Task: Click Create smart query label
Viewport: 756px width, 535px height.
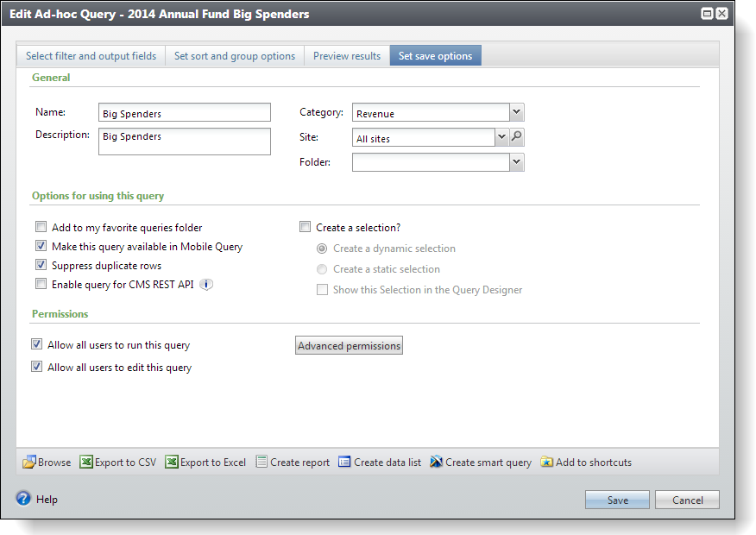Action: 488,463
